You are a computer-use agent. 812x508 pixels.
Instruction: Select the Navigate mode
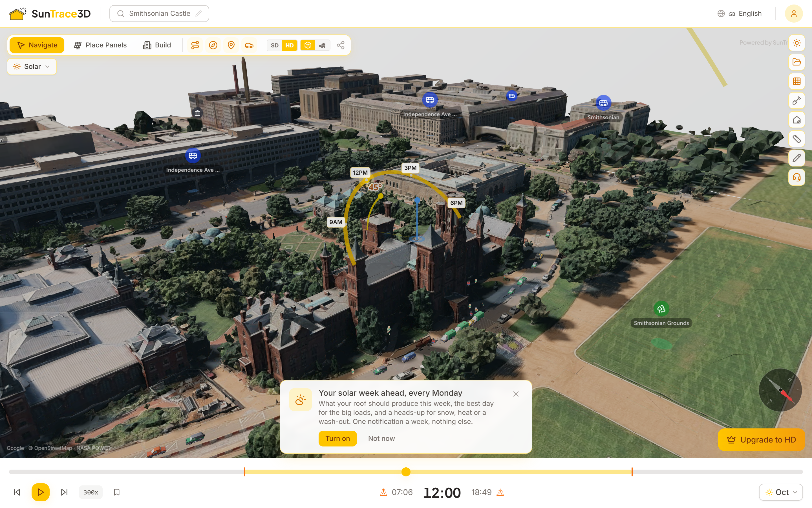point(37,45)
